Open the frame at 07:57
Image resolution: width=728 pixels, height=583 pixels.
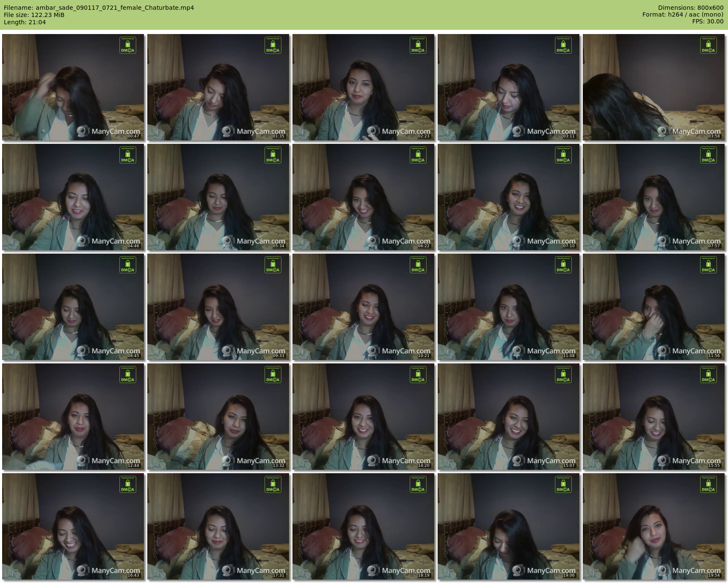[x=654, y=197]
